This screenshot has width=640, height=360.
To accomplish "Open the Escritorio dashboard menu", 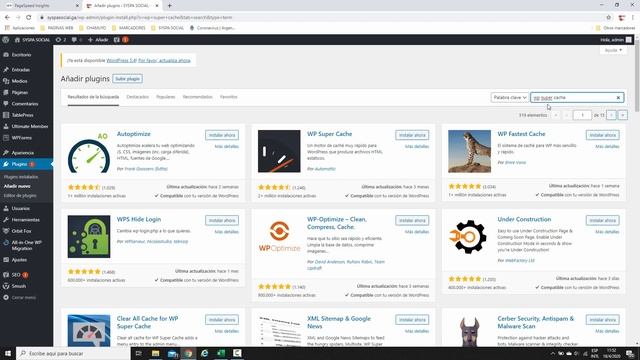I will coord(21,55).
